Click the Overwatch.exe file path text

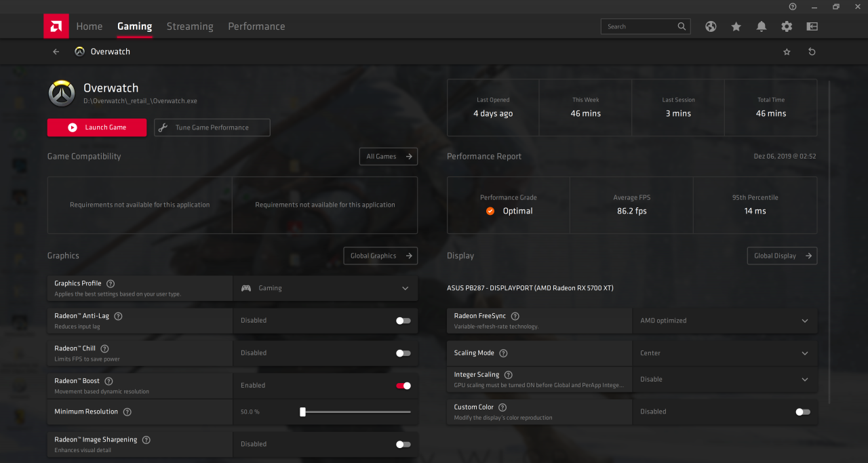[x=140, y=101]
